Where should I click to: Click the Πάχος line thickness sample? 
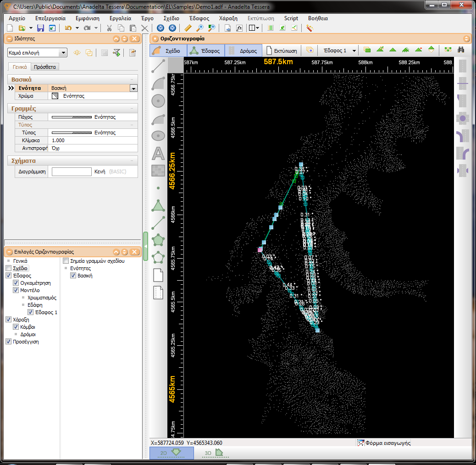coord(72,117)
